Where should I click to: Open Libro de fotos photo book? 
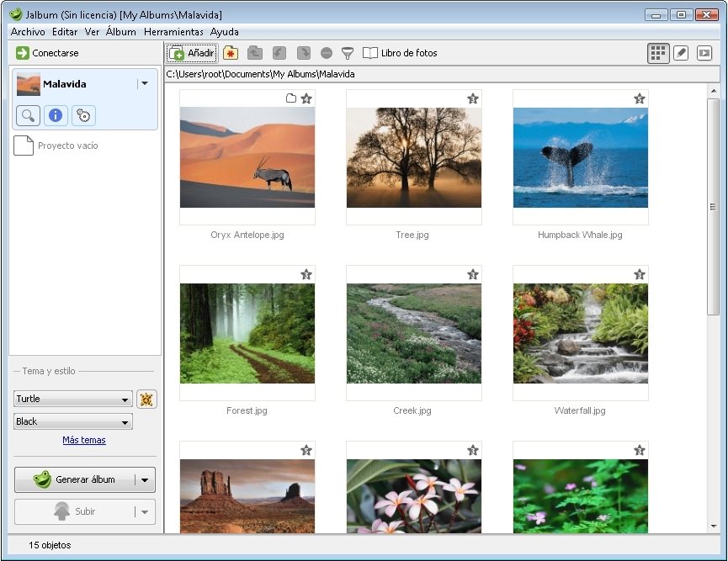(400, 53)
